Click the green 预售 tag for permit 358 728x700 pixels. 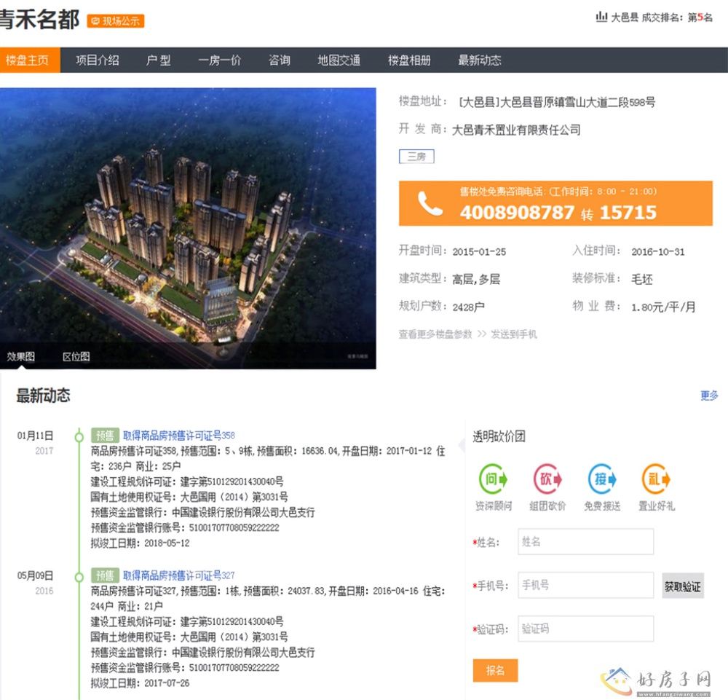pyautogui.click(x=105, y=436)
